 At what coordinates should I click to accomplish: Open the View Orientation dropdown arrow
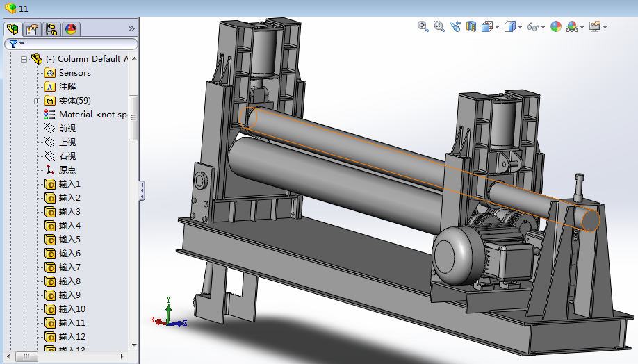498,28
